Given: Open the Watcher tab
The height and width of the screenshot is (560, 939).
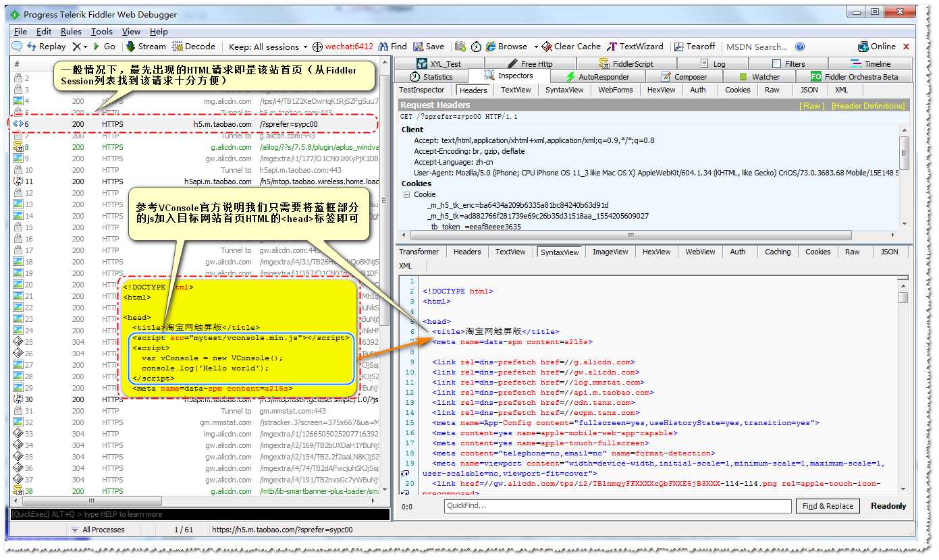Looking at the screenshot, I should (x=759, y=77).
